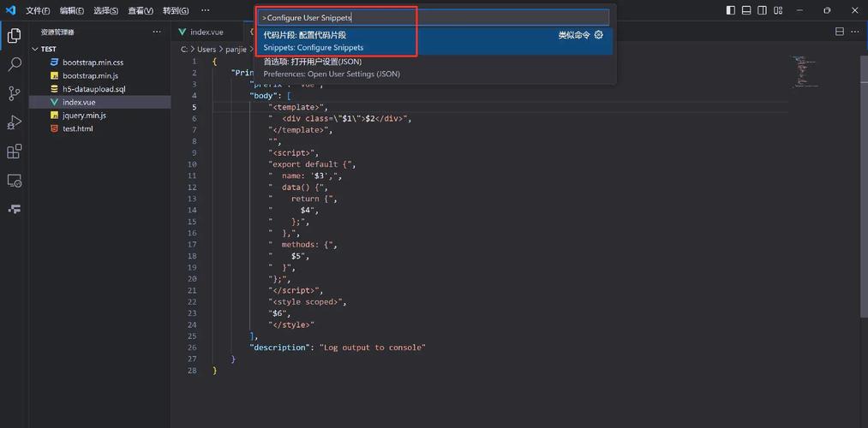The height and width of the screenshot is (428, 868).
Task: Open the Explorer view in activity bar
Action: coord(15,36)
